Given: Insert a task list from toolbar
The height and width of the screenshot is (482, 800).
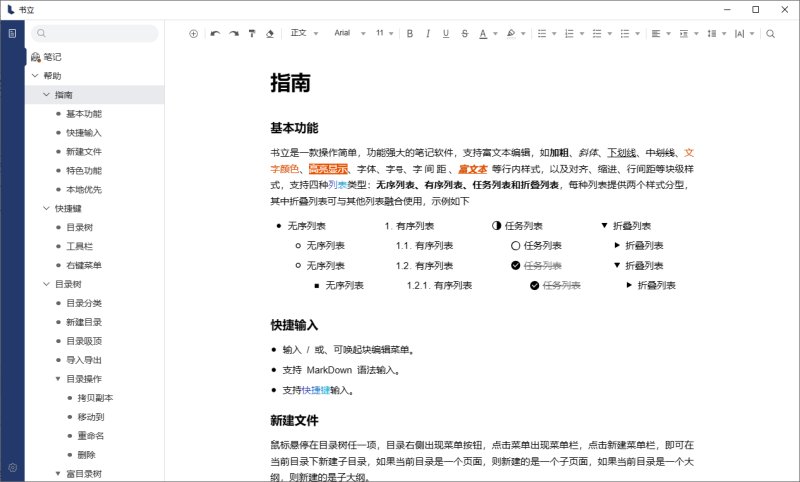Looking at the screenshot, I should (x=597, y=34).
